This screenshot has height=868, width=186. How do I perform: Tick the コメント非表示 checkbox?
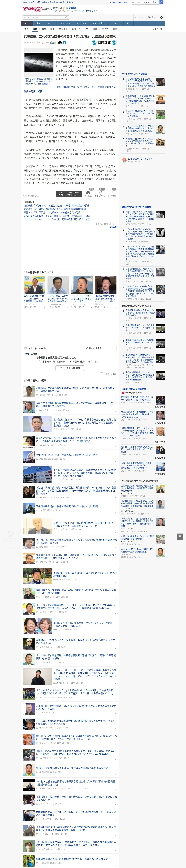(102, 374)
